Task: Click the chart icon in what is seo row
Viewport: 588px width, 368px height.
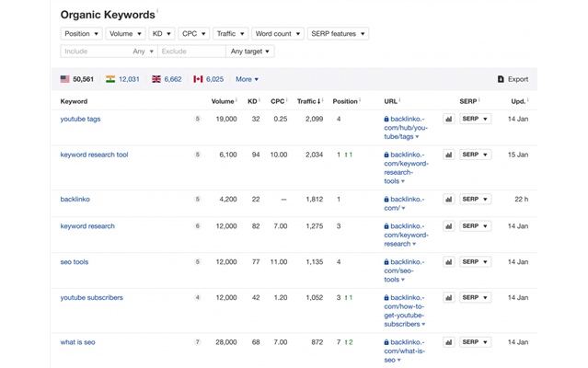Action: pyautogui.click(x=449, y=342)
